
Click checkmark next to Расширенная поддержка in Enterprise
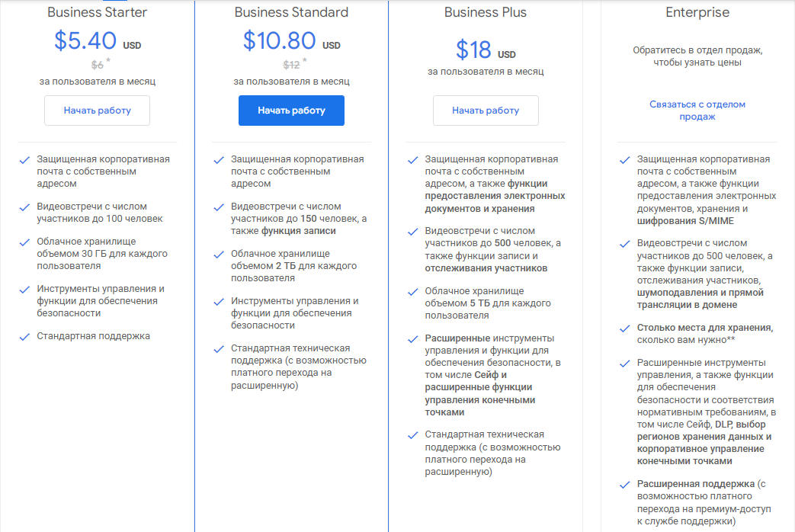(625, 485)
